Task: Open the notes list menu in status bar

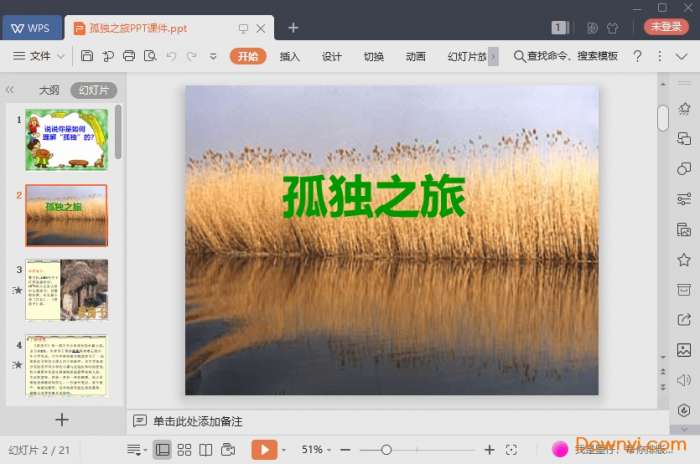Action: pos(137,450)
